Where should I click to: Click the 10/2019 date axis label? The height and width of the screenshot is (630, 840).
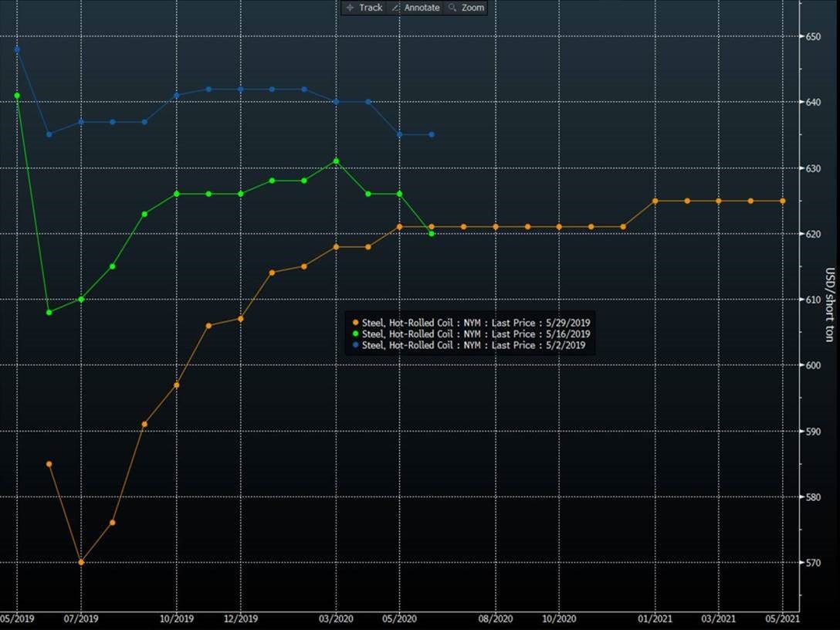tap(177, 618)
